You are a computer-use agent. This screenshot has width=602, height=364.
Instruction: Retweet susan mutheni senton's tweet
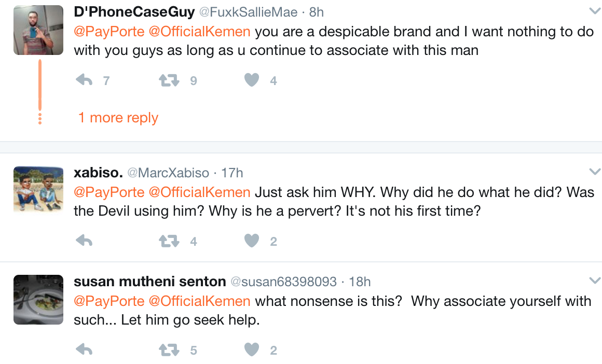tap(168, 350)
